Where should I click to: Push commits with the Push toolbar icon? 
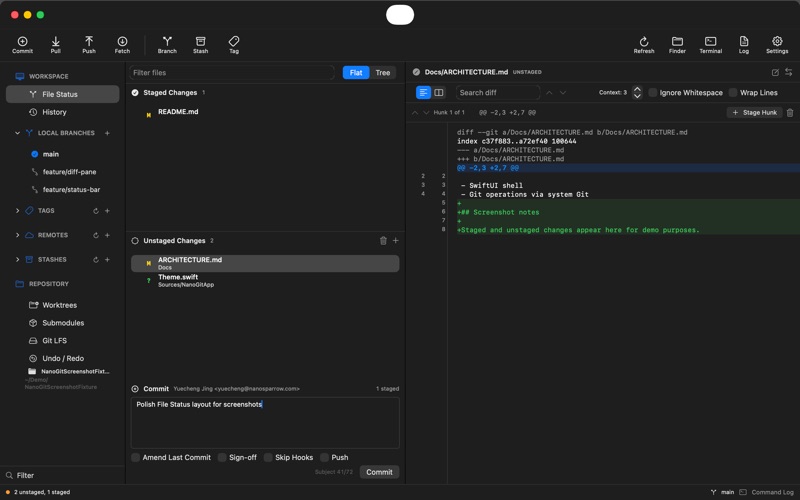[x=89, y=44]
